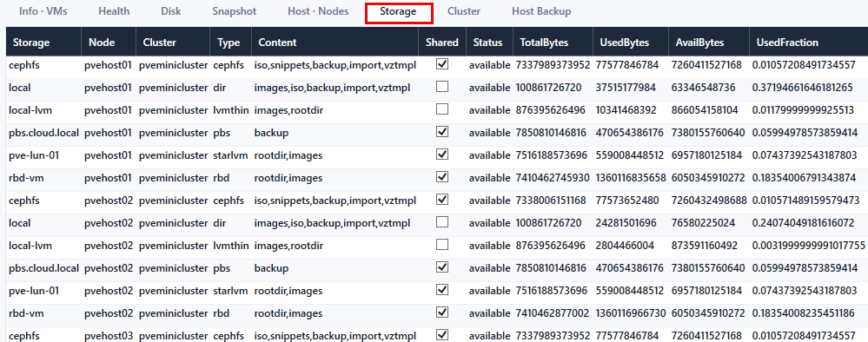Viewport: 868px width, 342px height.
Task: Click the Storage tab
Action: coord(399,11)
